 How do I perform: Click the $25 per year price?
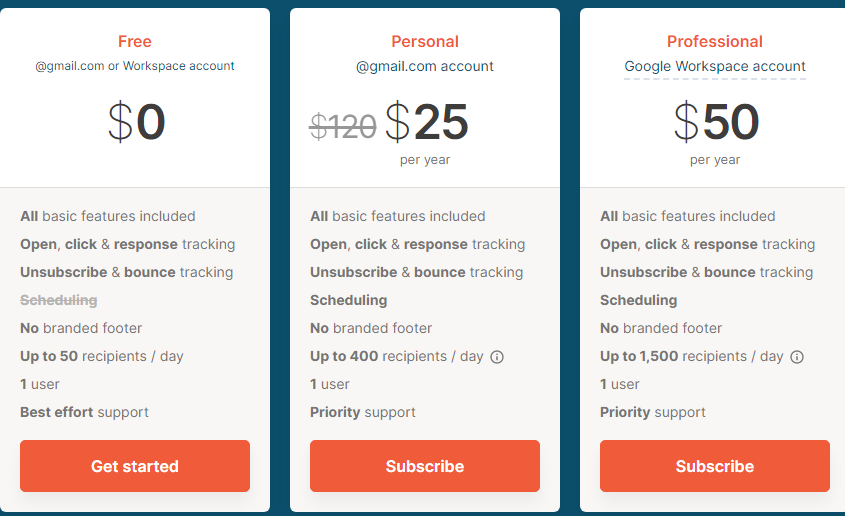tap(427, 123)
